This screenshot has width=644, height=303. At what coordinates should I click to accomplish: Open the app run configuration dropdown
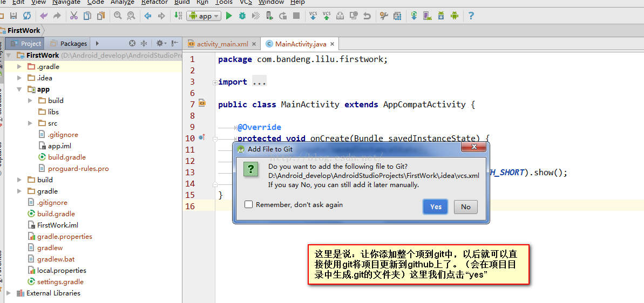coord(204,16)
